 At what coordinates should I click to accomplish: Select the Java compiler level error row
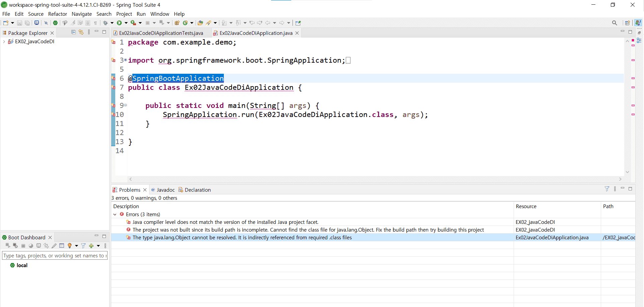coord(373,222)
